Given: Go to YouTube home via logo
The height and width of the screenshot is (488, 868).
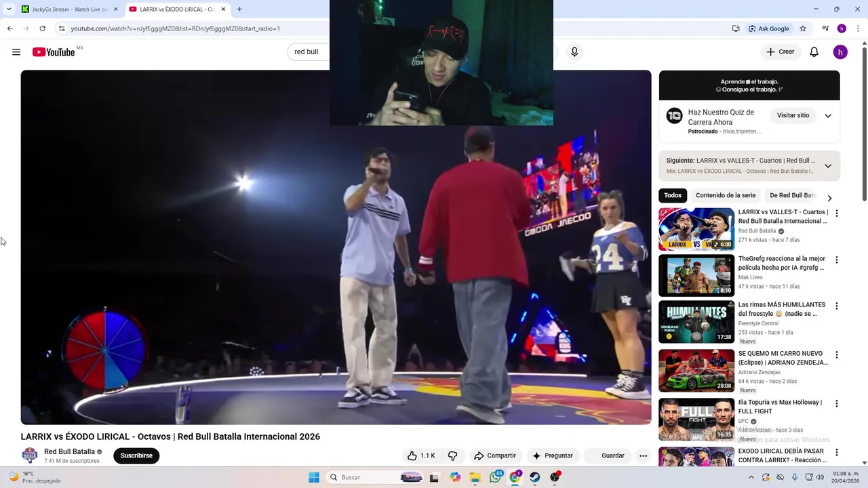Looking at the screenshot, I should 54,52.
